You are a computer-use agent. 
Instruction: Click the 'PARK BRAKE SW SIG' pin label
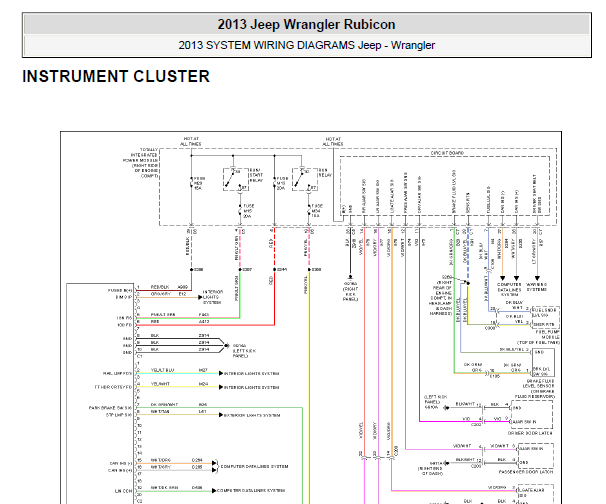(x=110, y=408)
